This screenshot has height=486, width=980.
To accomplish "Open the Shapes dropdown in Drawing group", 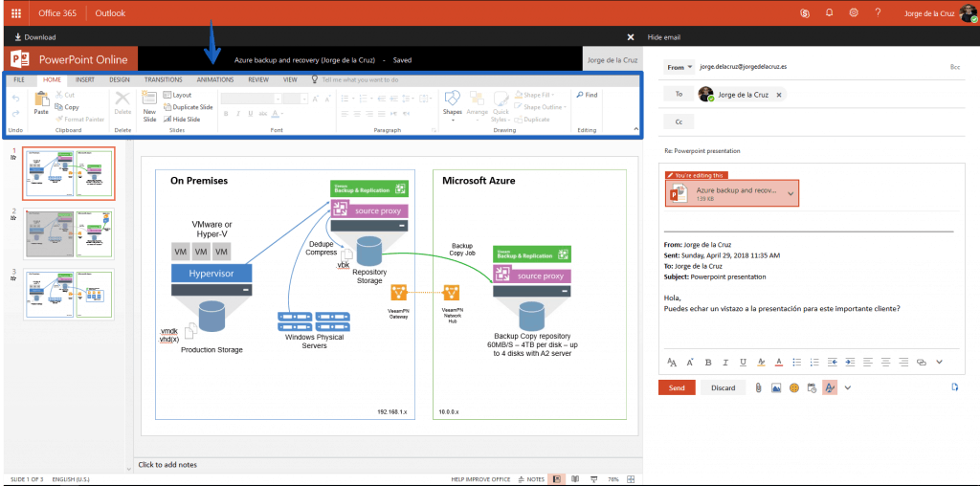I will coord(452,105).
